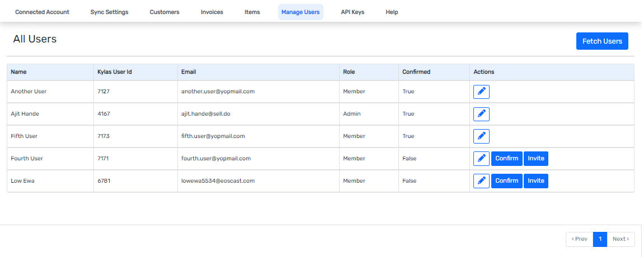Go to previous page with Prev

(579, 239)
